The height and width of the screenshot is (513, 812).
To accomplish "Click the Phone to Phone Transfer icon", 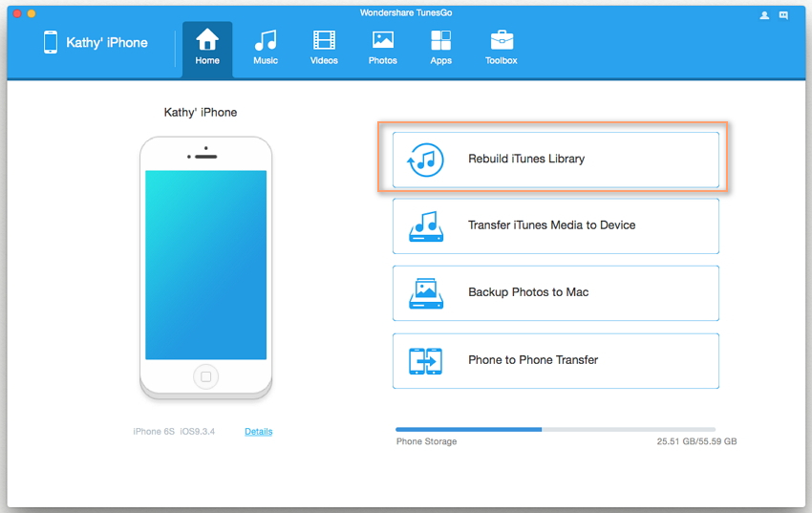I will click(x=425, y=361).
